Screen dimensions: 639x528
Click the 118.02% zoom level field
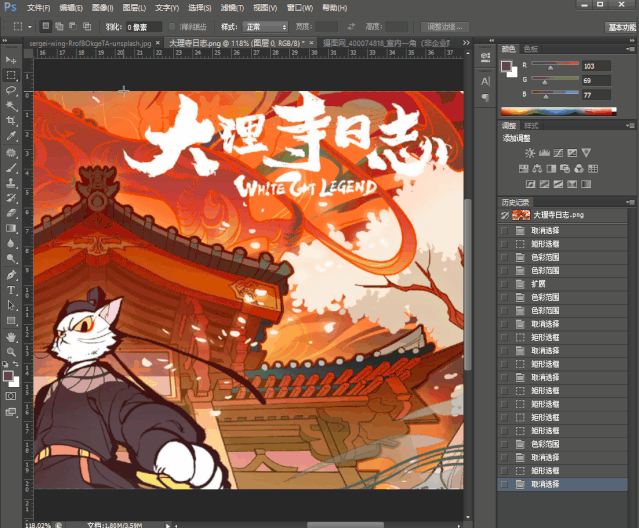coord(38,525)
